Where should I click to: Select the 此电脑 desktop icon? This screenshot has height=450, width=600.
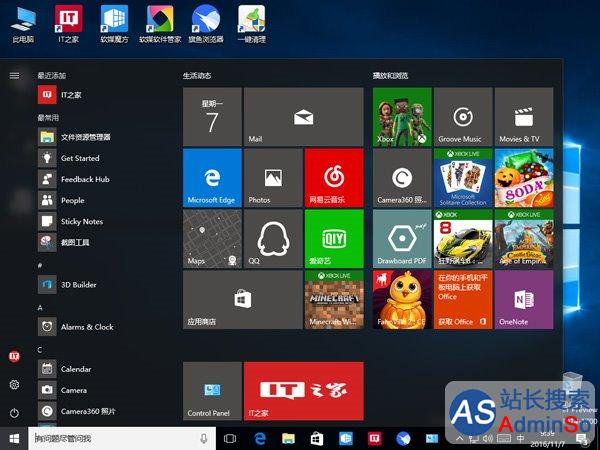coord(23,24)
